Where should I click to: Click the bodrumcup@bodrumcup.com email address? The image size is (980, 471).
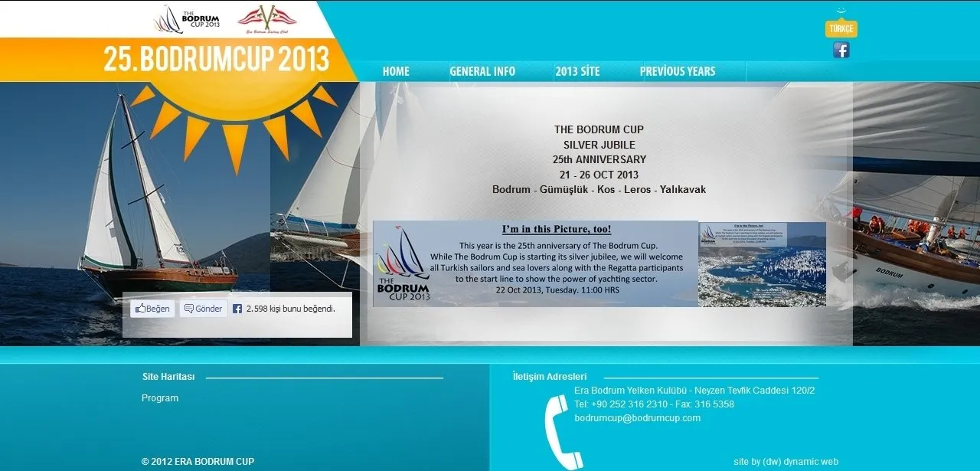pyautogui.click(x=638, y=418)
